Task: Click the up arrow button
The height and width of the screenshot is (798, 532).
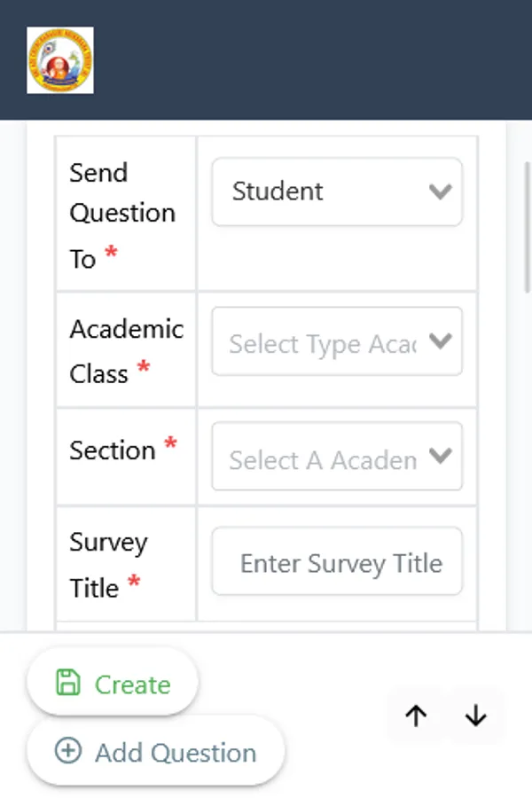Action: coord(416,716)
